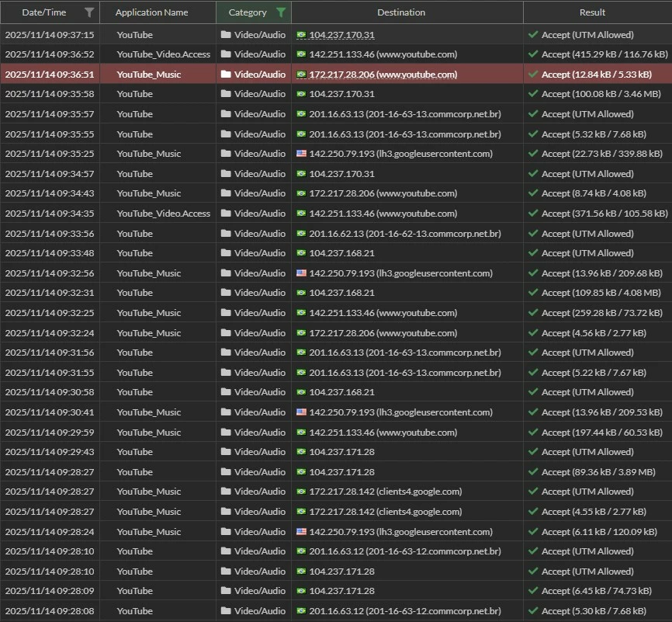Click the folder icon in the 09:31:56 row
This screenshot has height=622, width=672.
coord(226,353)
